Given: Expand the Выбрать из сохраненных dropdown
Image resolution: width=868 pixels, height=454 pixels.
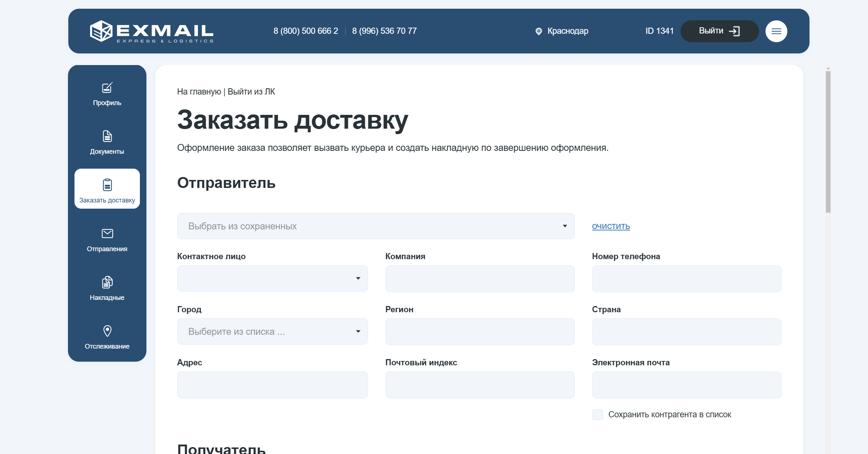Looking at the screenshot, I should [376, 226].
